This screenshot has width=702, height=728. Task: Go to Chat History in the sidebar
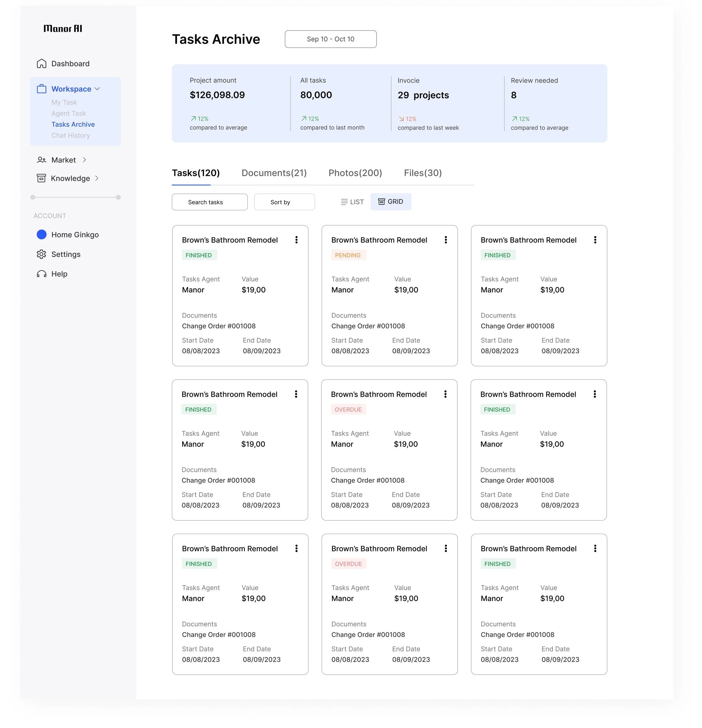(x=70, y=136)
